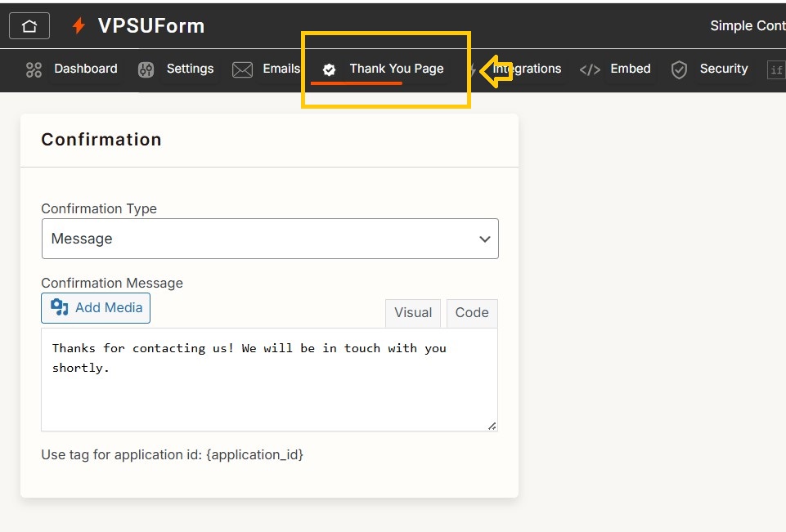The height and width of the screenshot is (532, 786).
Task: Switch to the Code editor tab
Action: click(x=472, y=312)
